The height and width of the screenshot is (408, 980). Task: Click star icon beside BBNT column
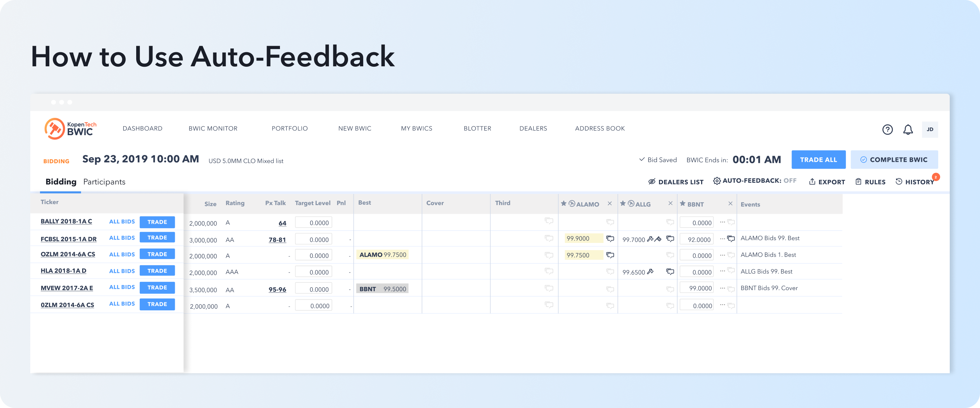coord(682,204)
